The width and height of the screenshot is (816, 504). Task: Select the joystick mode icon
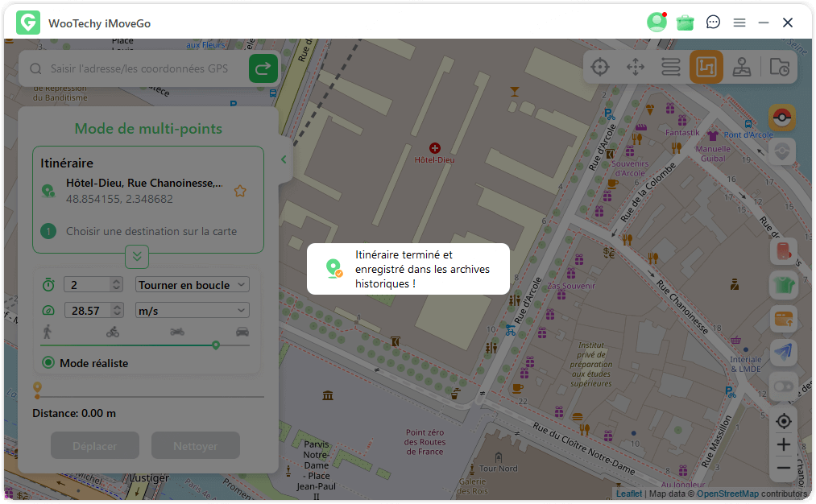742,68
